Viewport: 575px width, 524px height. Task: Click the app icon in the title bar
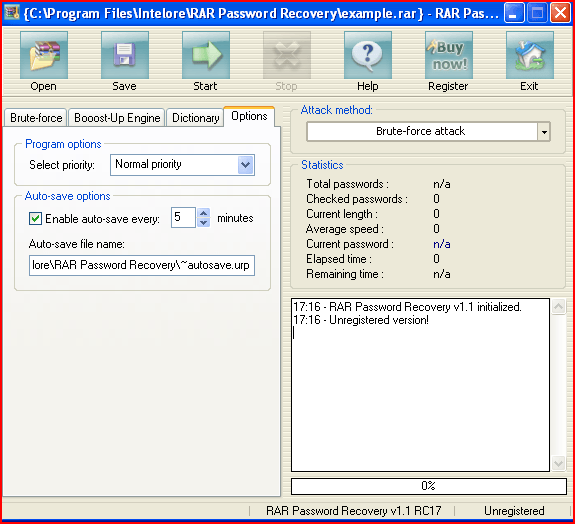click(x=11, y=13)
